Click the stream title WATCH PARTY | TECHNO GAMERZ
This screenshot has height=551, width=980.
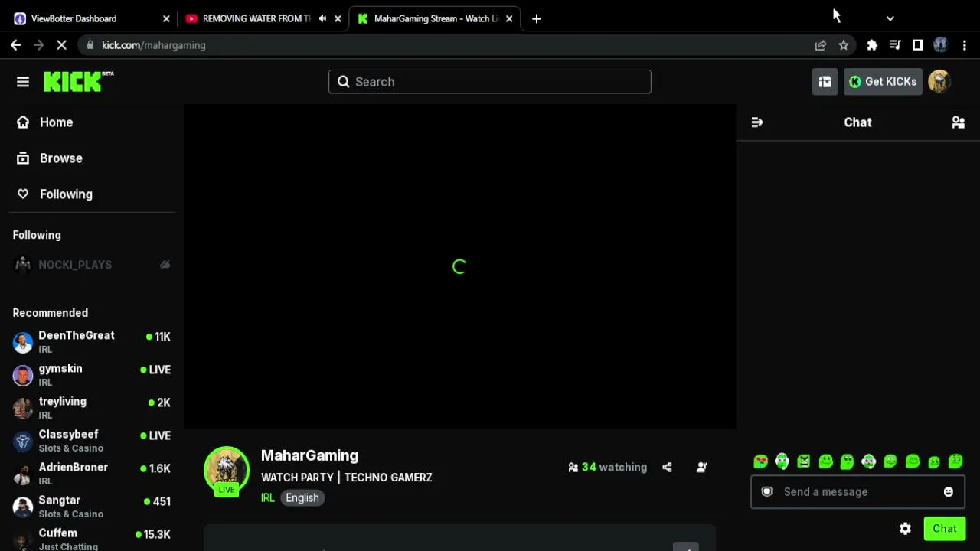(x=347, y=478)
